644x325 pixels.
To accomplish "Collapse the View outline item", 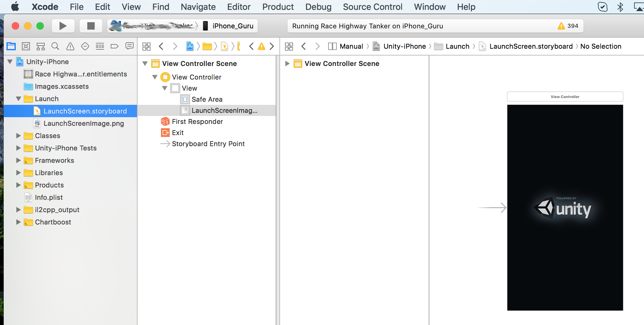I will point(165,88).
